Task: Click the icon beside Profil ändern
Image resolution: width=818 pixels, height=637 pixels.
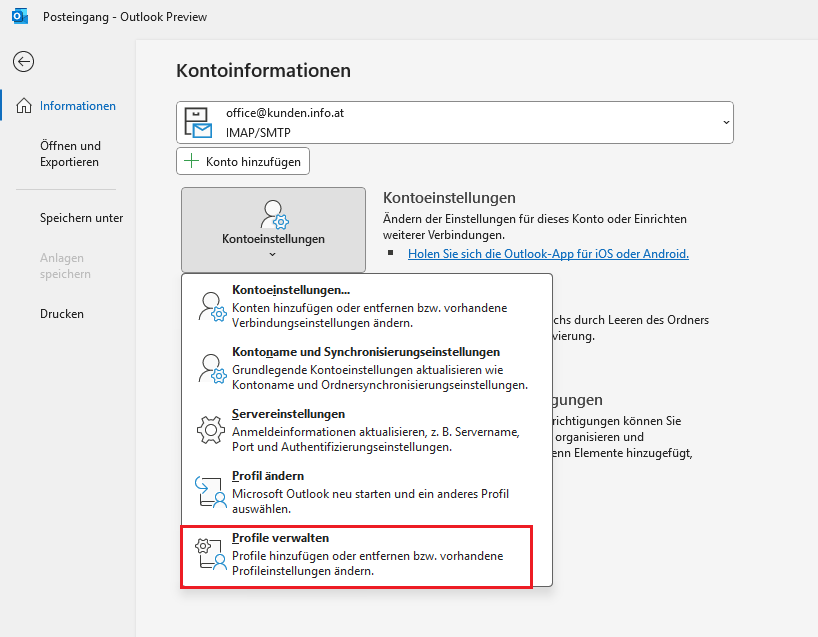Action: tap(211, 492)
